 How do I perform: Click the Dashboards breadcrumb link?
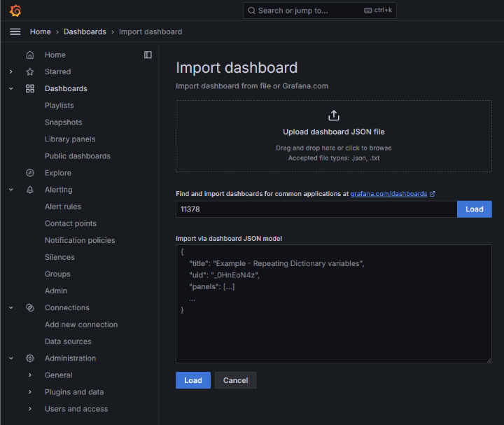pyautogui.click(x=85, y=32)
